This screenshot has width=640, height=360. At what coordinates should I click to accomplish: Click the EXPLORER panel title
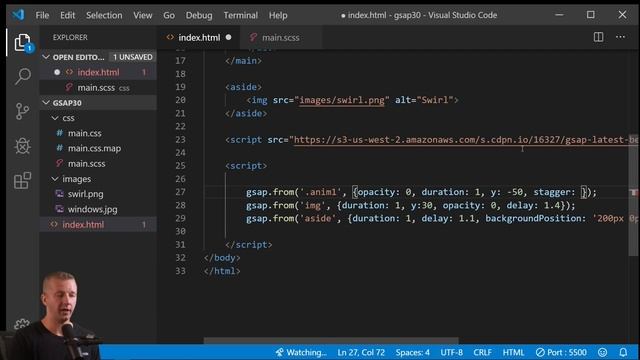click(70, 38)
